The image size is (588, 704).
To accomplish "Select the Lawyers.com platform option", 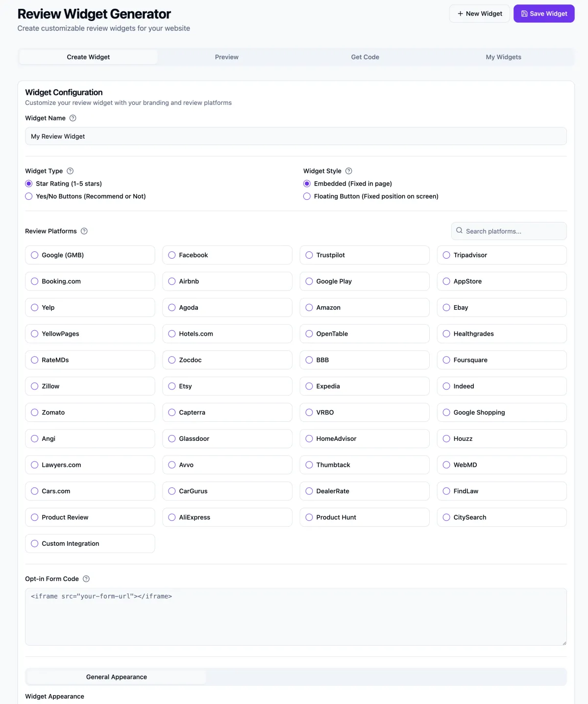I will (x=90, y=465).
